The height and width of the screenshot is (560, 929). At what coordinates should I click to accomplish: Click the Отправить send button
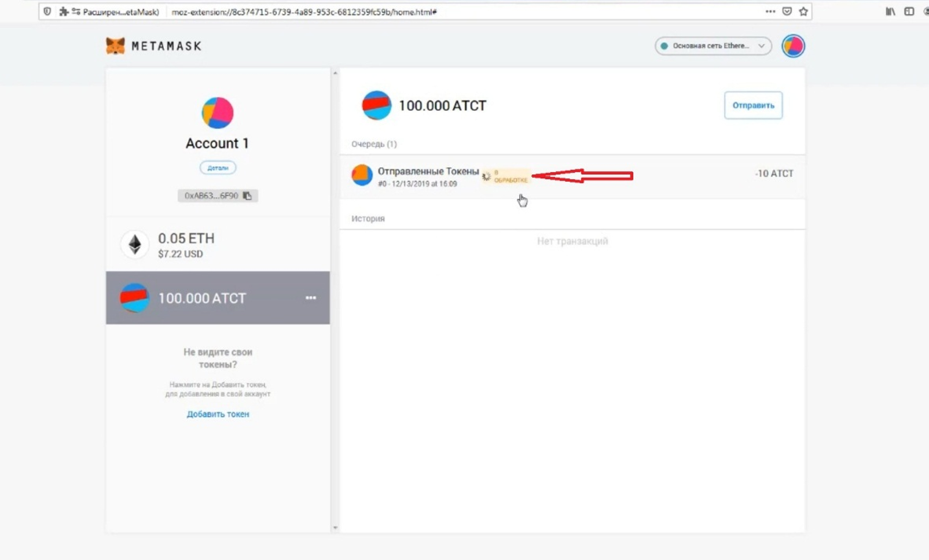coord(753,105)
